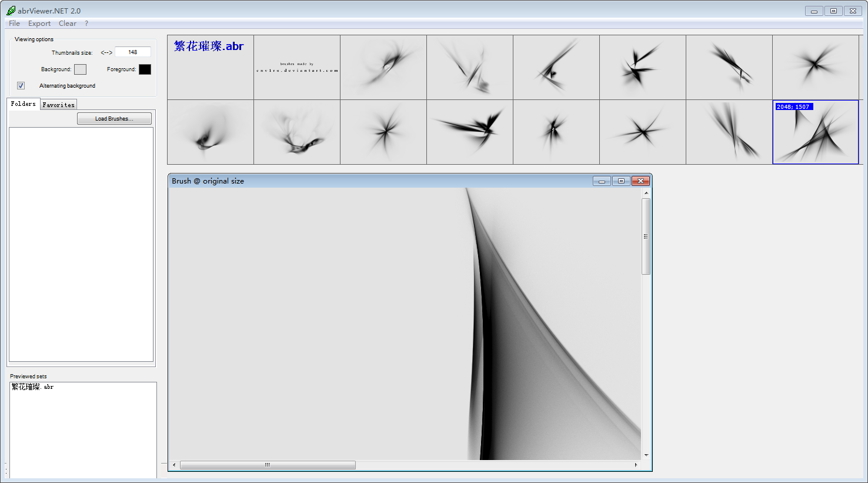This screenshot has height=483, width=868.
Task: Close the abrViewer.NET main window
Action: tap(853, 11)
